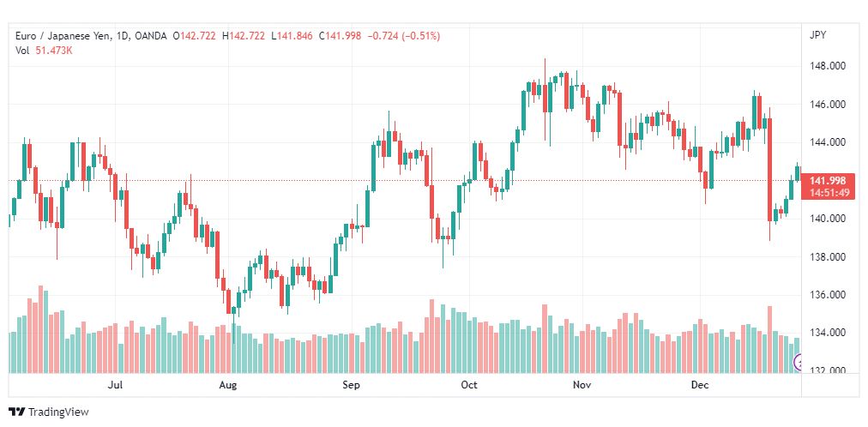
Task: Click the close price C141.998 in the legend
Action: click(x=341, y=36)
